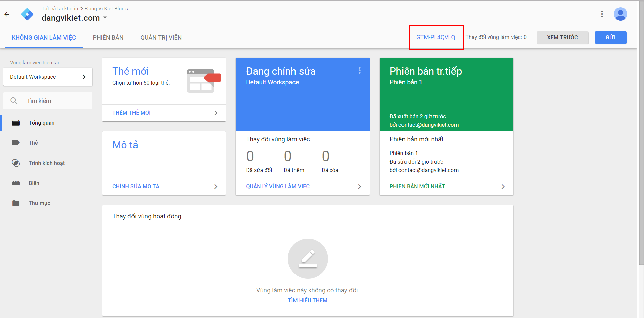Viewport: 644px width, 318px height.
Task: Select Thư mục in sidebar
Action: [x=39, y=203]
